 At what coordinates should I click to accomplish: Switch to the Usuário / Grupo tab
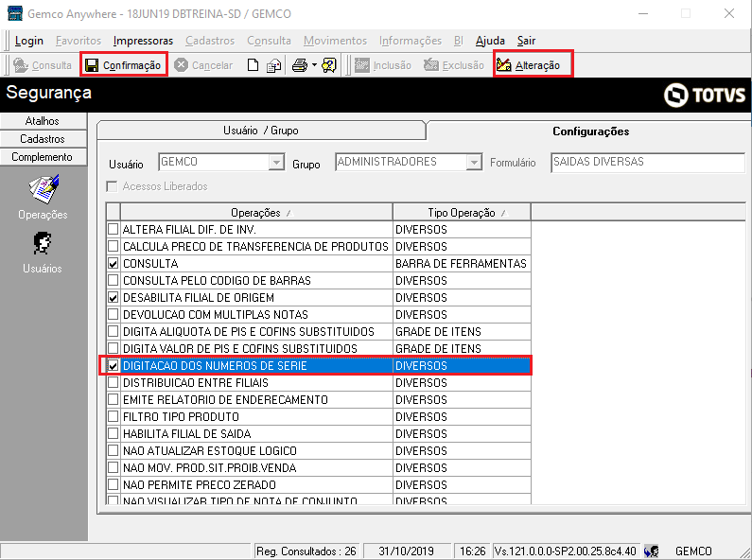click(261, 131)
